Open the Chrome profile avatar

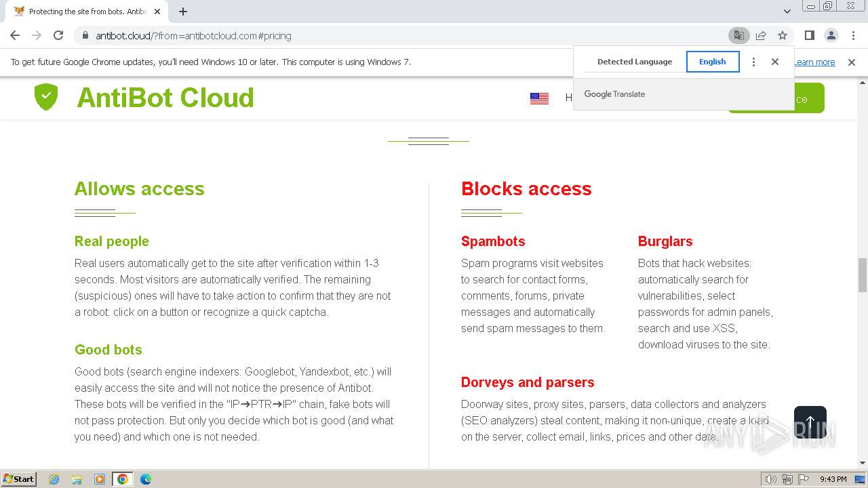pyautogui.click(x=831, y=35)
